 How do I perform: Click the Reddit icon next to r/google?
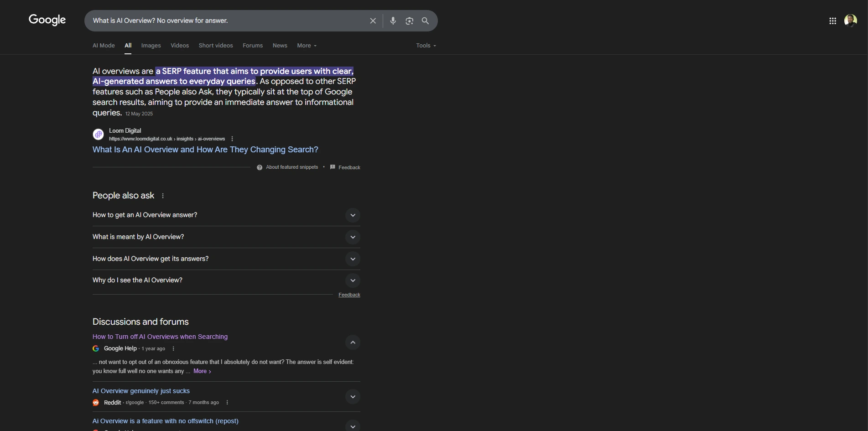pyautogui.click(x=95, y=403)
